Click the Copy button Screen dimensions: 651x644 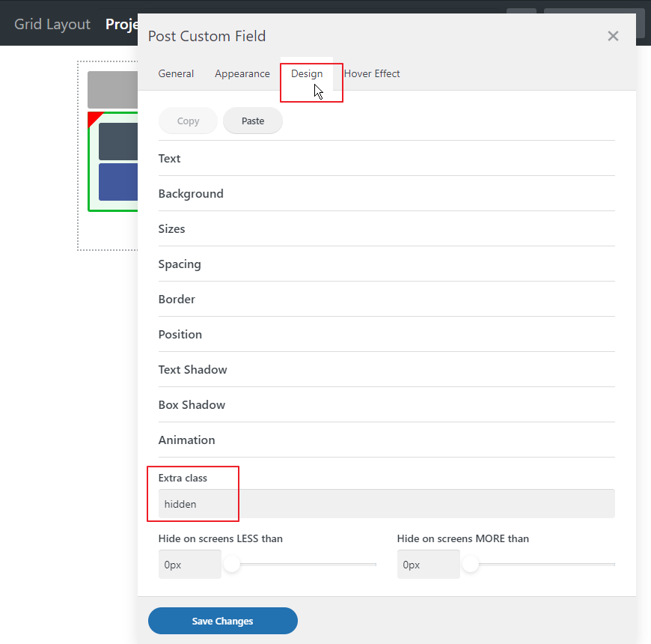pyautogui.click(x=188, y=121)
